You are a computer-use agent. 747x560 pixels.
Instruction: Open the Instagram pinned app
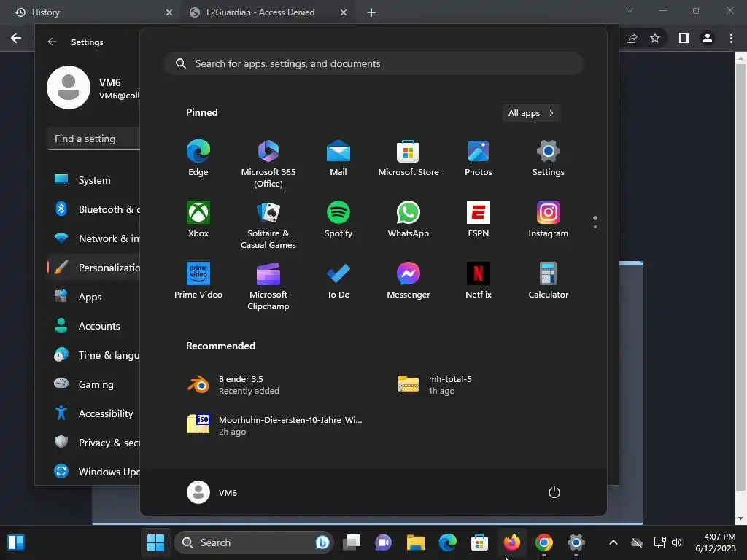(549, 219)
